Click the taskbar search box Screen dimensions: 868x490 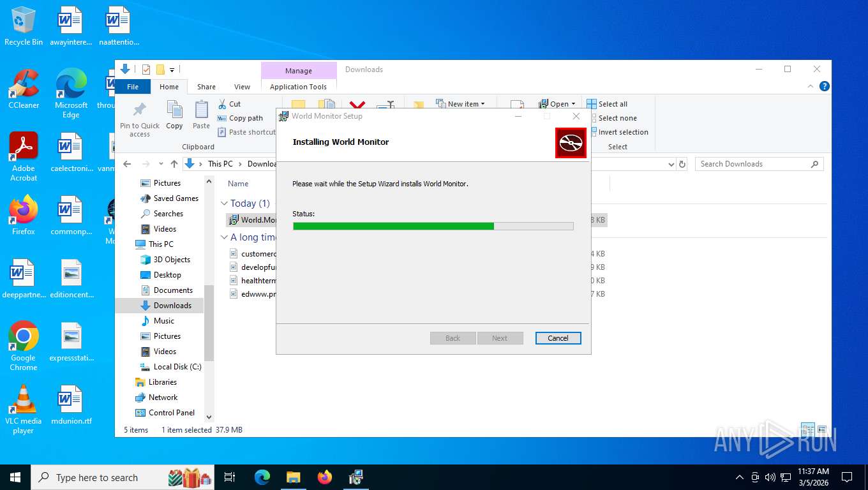124,477
